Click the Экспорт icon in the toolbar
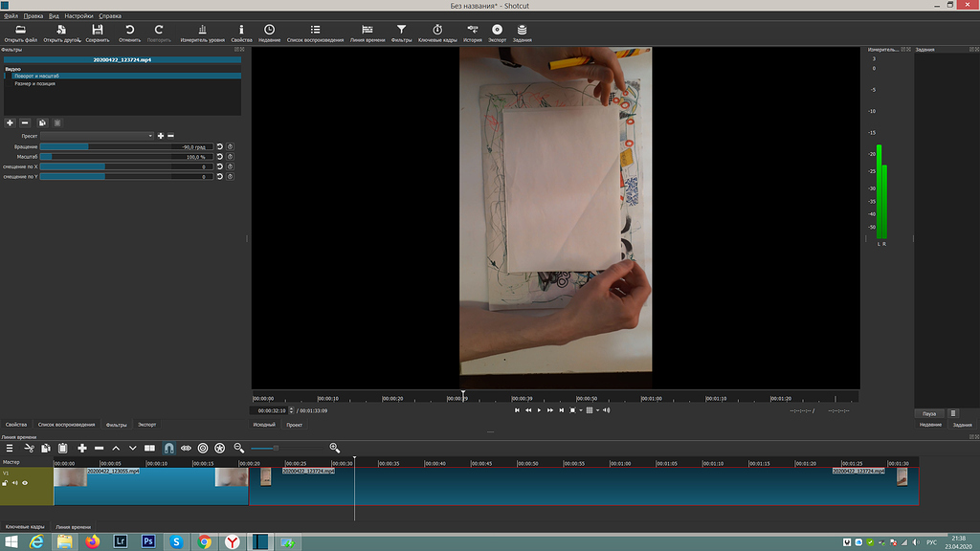 tap(498, 29)
